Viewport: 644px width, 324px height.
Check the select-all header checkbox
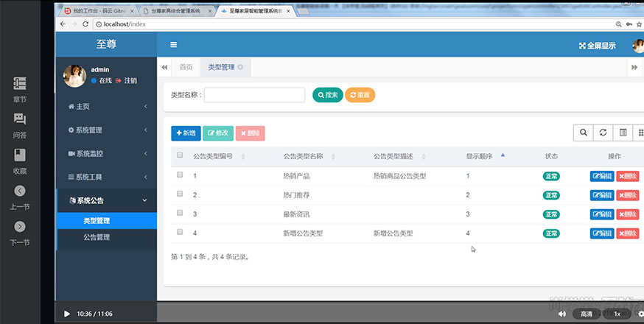(x=180, y=155)
